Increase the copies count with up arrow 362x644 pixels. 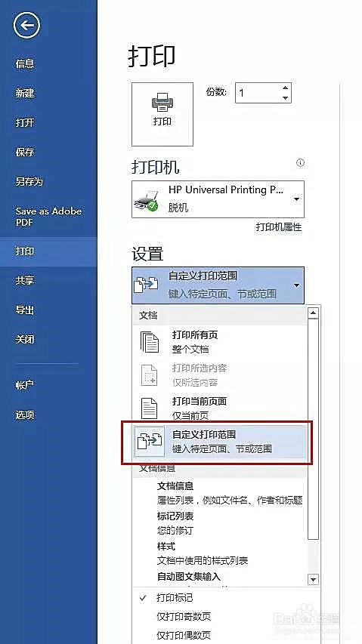pos(286,87)
